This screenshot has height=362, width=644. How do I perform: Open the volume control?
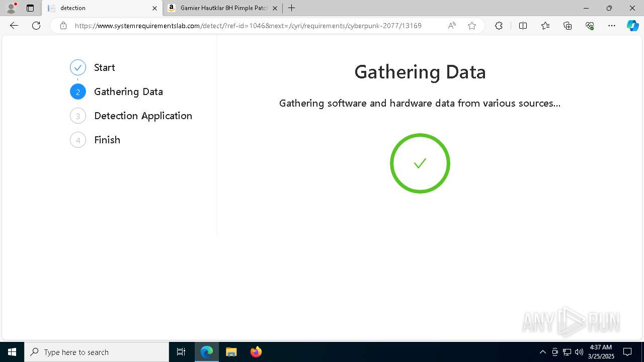point(579,352)
